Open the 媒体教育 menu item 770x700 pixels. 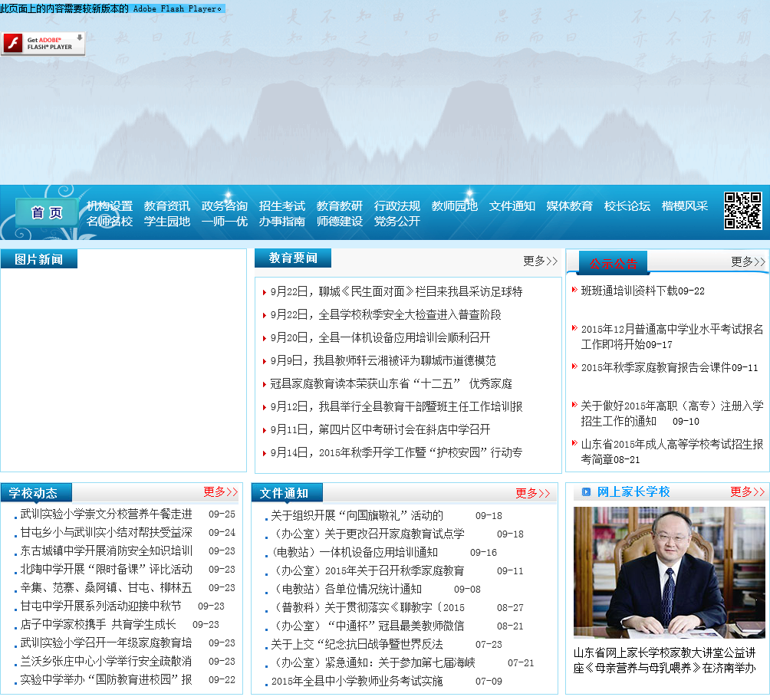pyautogui.click(x=569, y=205)
